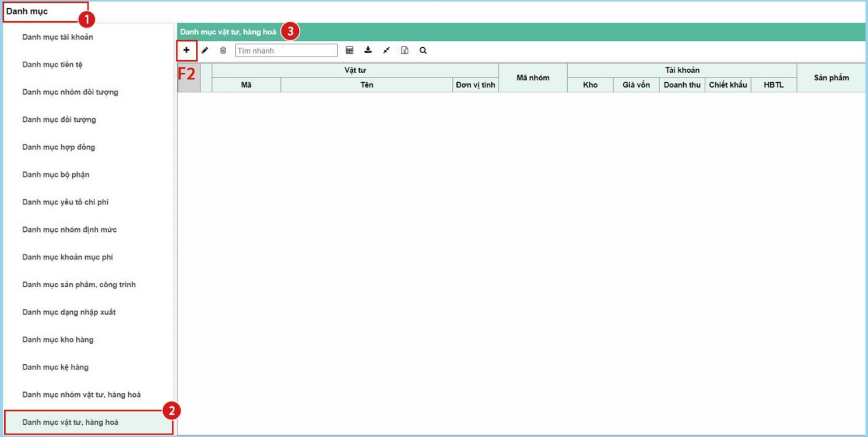Export to Excel via spreadsheet icon
868x437 pixels.
405,51
